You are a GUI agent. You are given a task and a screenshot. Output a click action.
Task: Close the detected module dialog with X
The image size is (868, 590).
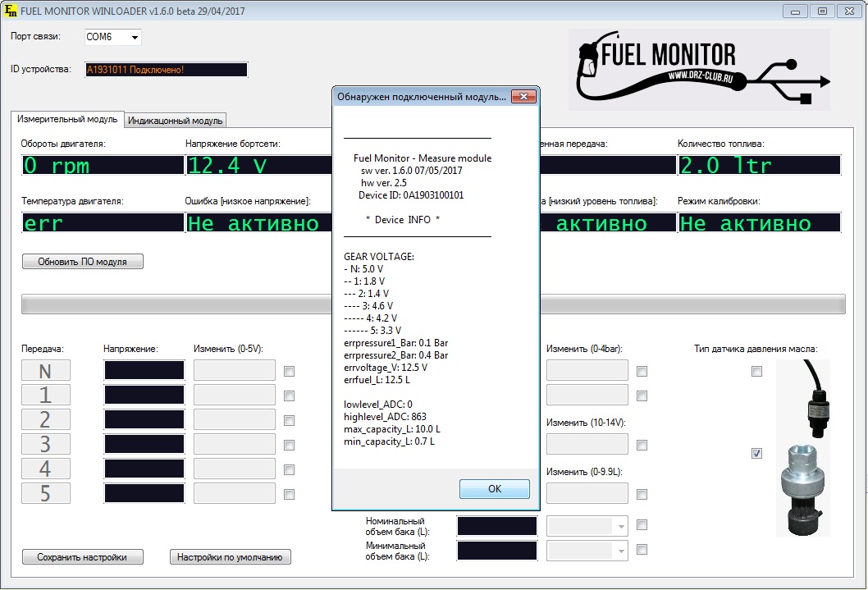[x=523, y=96]
